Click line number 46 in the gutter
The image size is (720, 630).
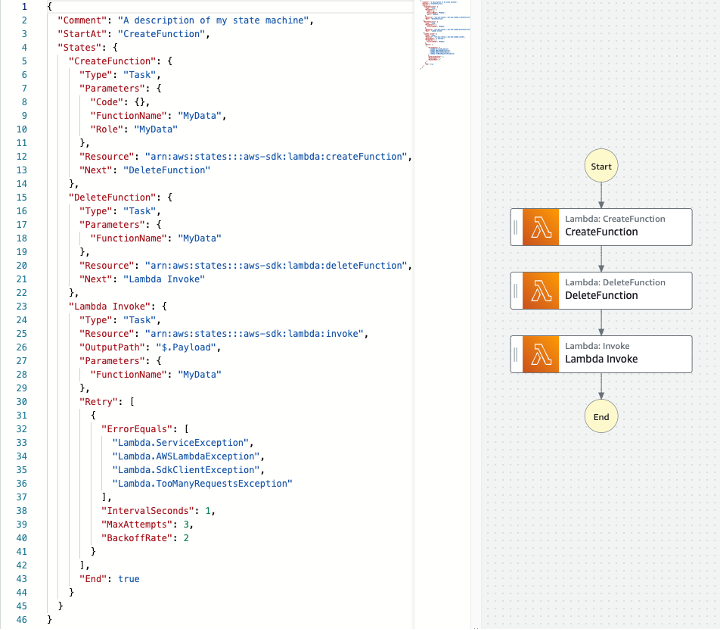[22, 619]
